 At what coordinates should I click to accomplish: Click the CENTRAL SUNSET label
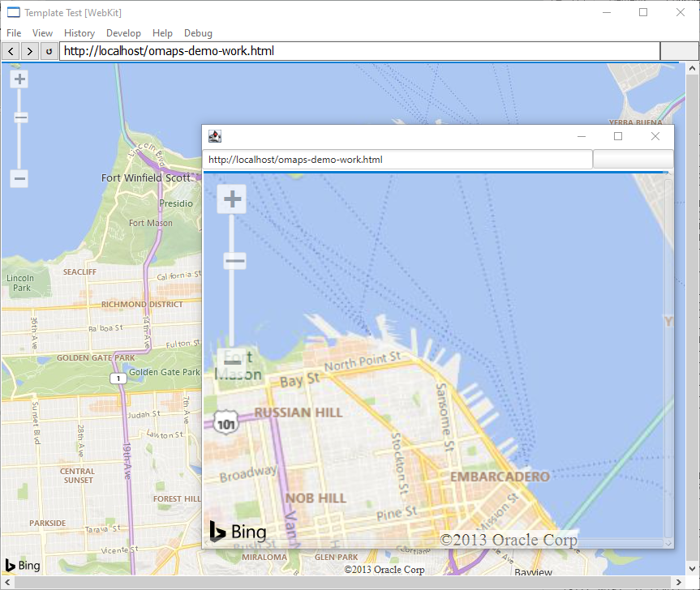(x=78, y=476)
